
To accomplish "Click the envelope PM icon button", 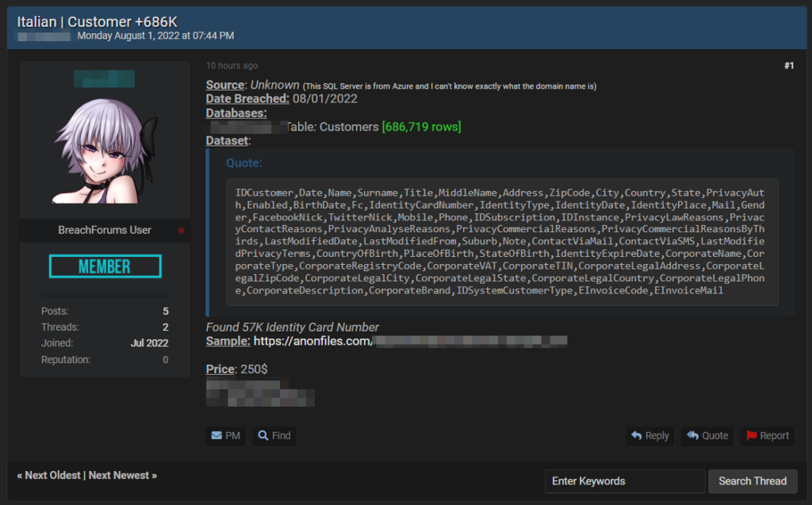I will click(226, 435).
